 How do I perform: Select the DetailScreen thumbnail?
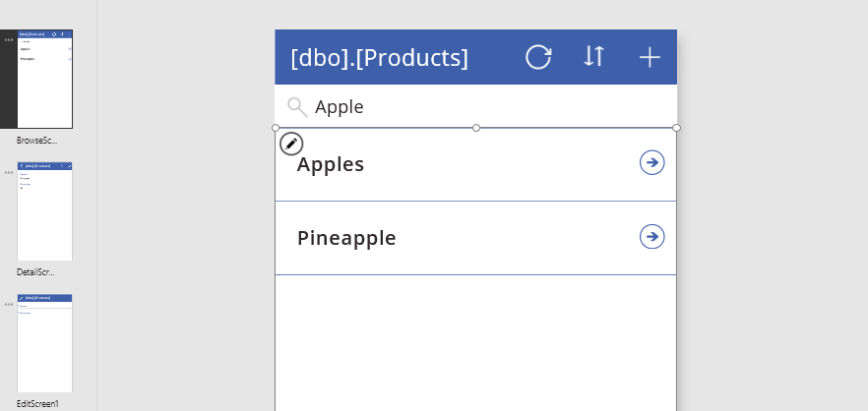tap(44, 211)
